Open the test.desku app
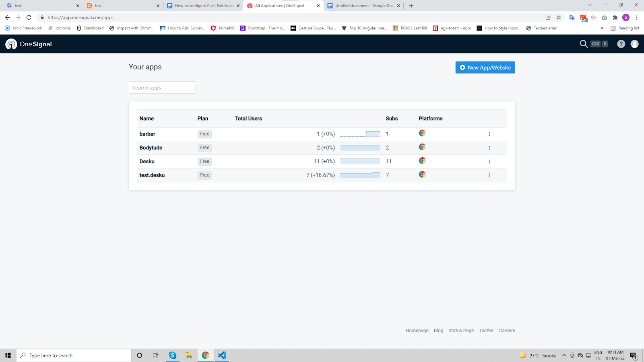 pyautogui.click(x=152, y=175)
